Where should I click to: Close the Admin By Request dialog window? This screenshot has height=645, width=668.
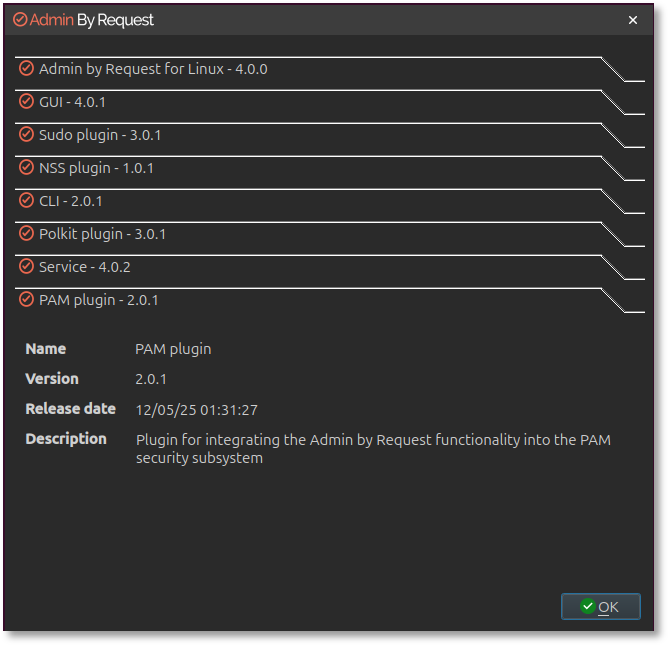click(x=633, y=20)
